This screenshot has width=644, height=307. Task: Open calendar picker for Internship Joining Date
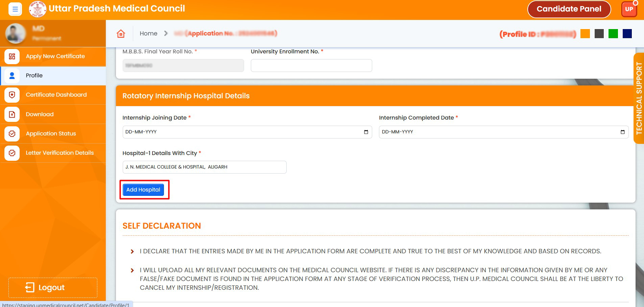pos(366,132)
